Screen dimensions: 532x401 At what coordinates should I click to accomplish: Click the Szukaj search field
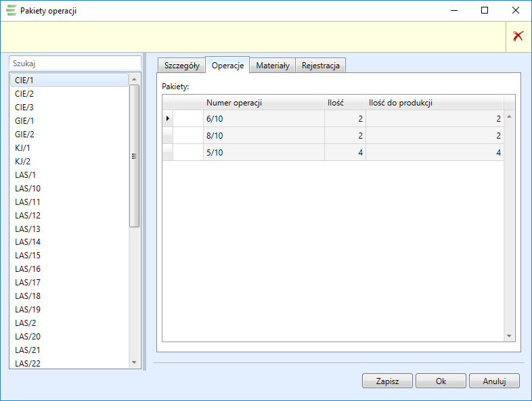[75, 63]
